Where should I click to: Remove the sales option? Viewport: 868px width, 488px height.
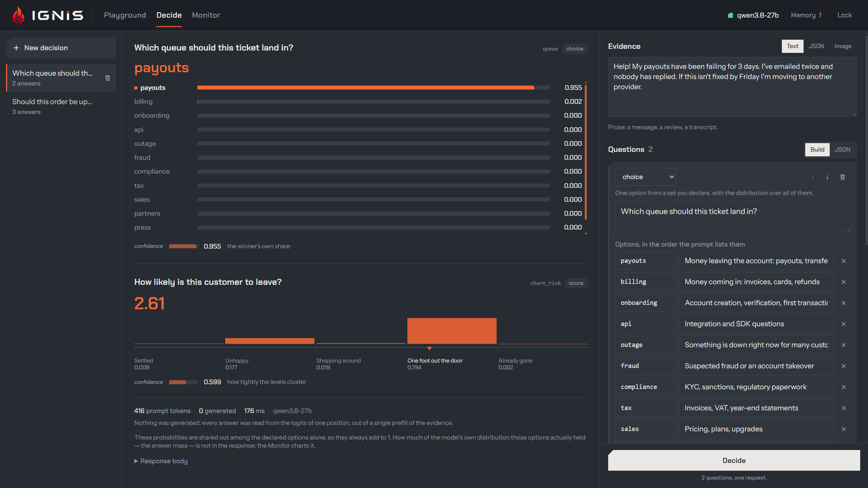844,429
